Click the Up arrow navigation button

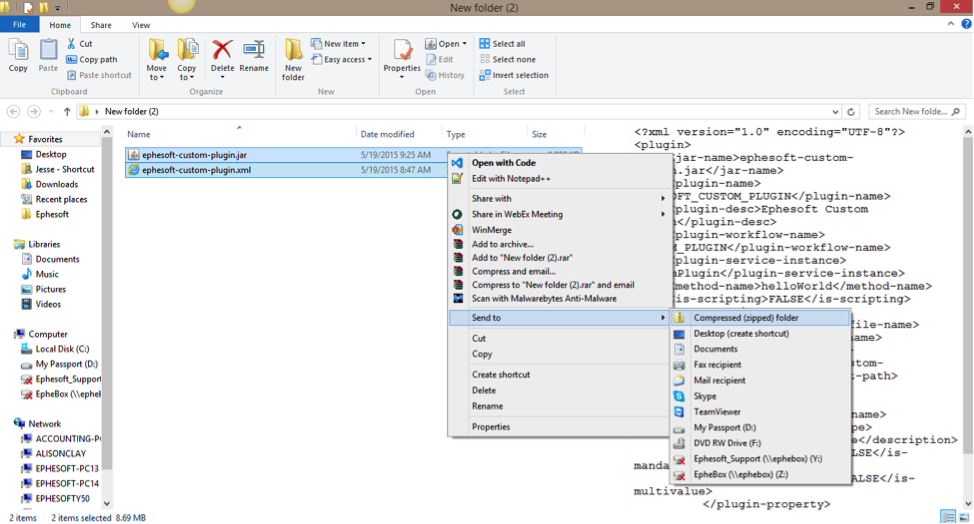click(67, 112)
